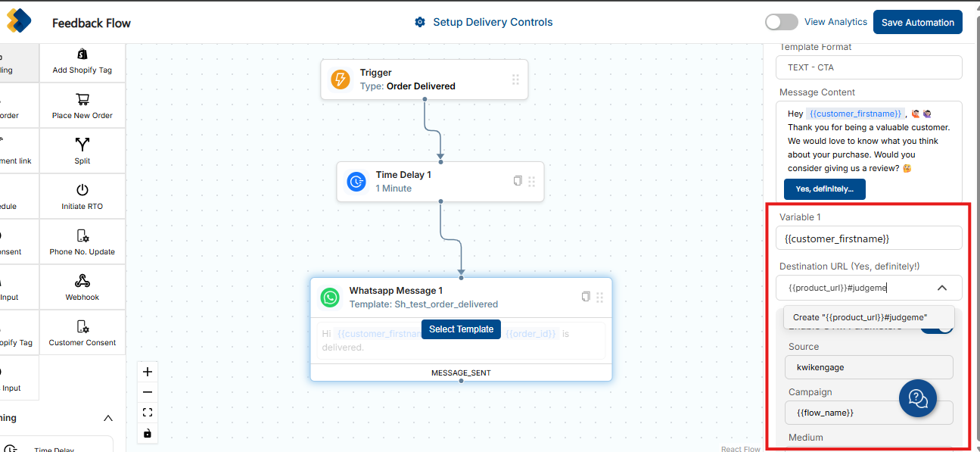Click the Add Shopify Tag action icon
This screenshot has height=452, width=980.
(82, 55)
